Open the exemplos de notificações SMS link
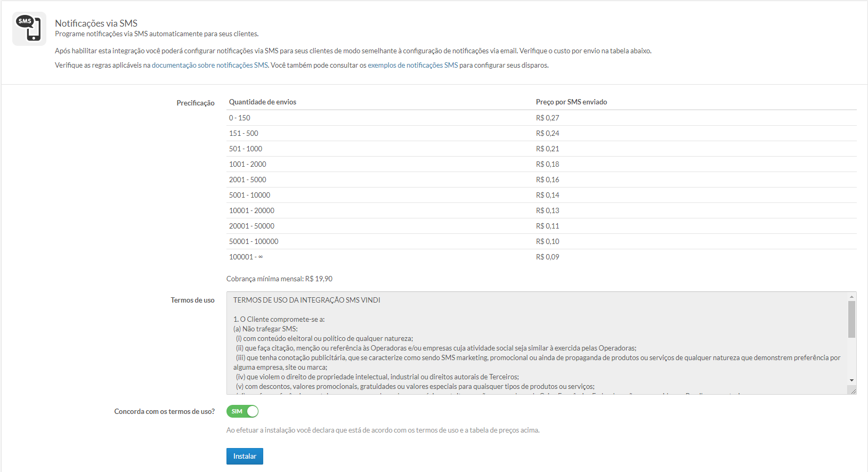The image size is (868, 472). click(412, 65)
